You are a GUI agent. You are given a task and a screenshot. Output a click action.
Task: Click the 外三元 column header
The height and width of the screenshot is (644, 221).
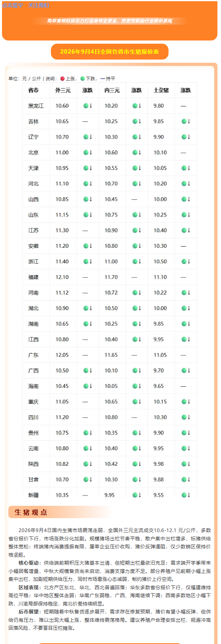63,91
